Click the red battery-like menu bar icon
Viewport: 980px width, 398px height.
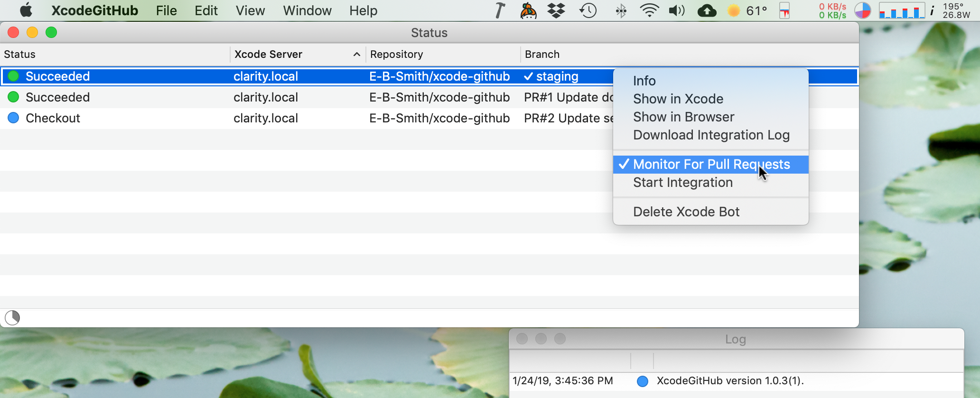[x=784, y=10]
